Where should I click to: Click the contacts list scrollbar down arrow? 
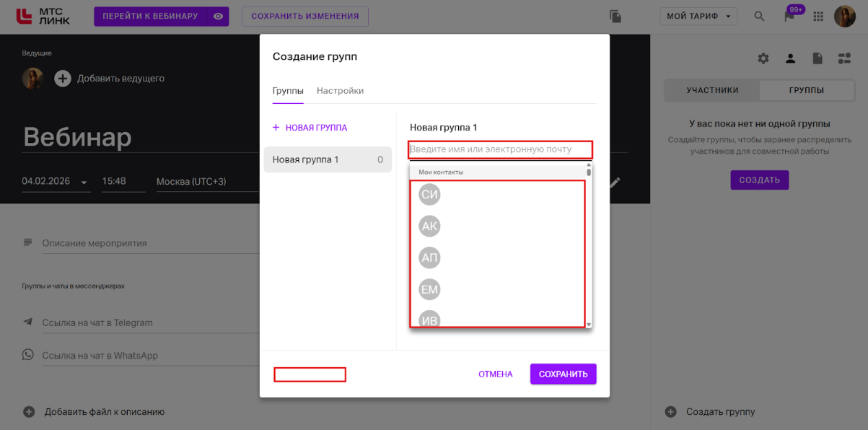589,325
